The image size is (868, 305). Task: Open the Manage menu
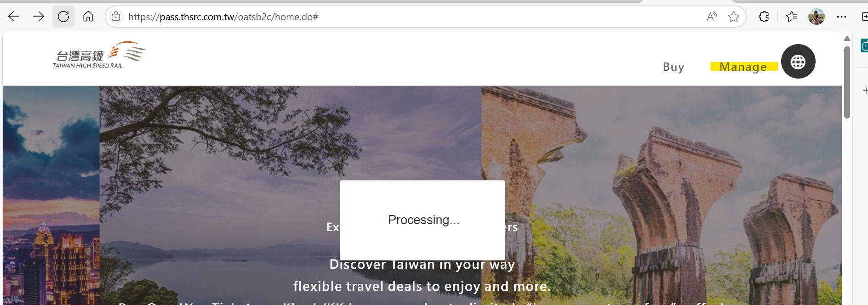click(743, 67)
